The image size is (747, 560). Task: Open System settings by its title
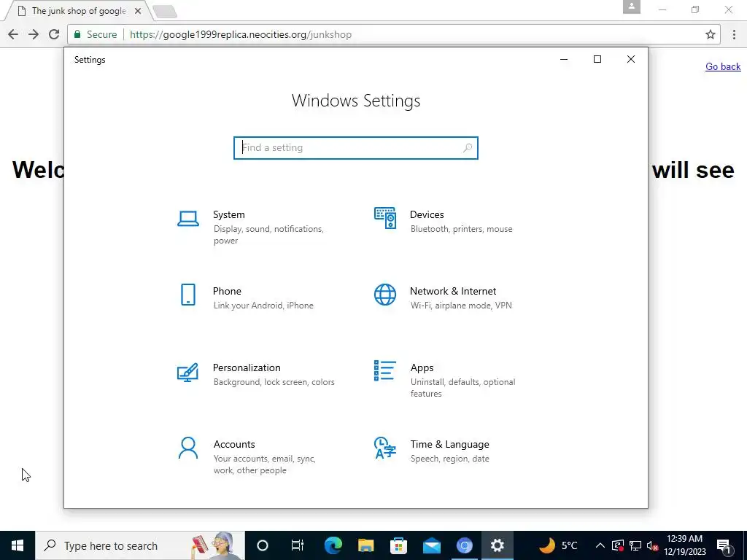(228, 215)
